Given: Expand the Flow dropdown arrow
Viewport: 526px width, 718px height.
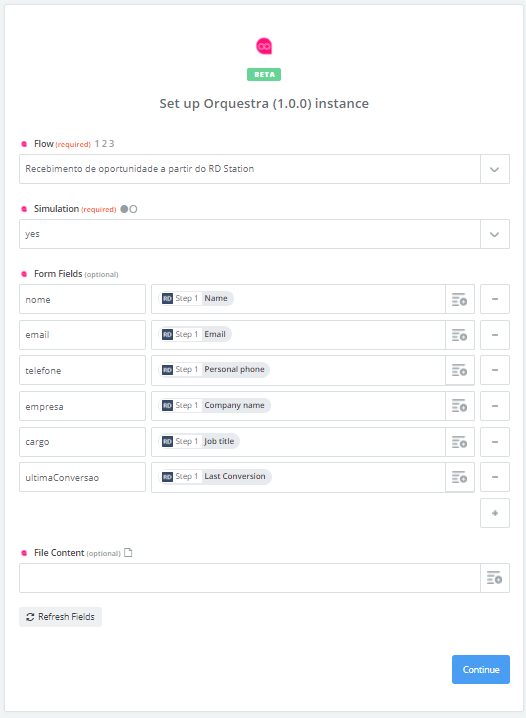Looking at the screenshot, I should (x=495, y=169).
